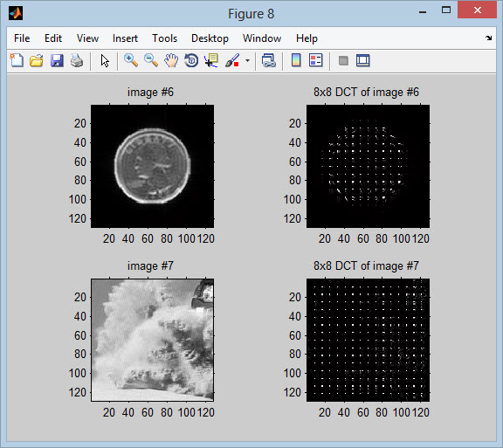Open the Insert menu
This screenshot has height=448, width=503.
click(125, 38)
